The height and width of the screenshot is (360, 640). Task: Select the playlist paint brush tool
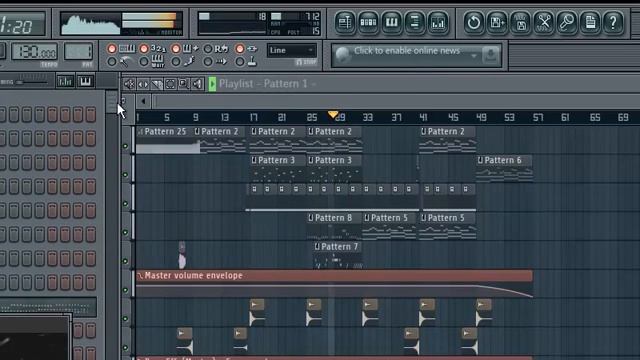point(157,84)
